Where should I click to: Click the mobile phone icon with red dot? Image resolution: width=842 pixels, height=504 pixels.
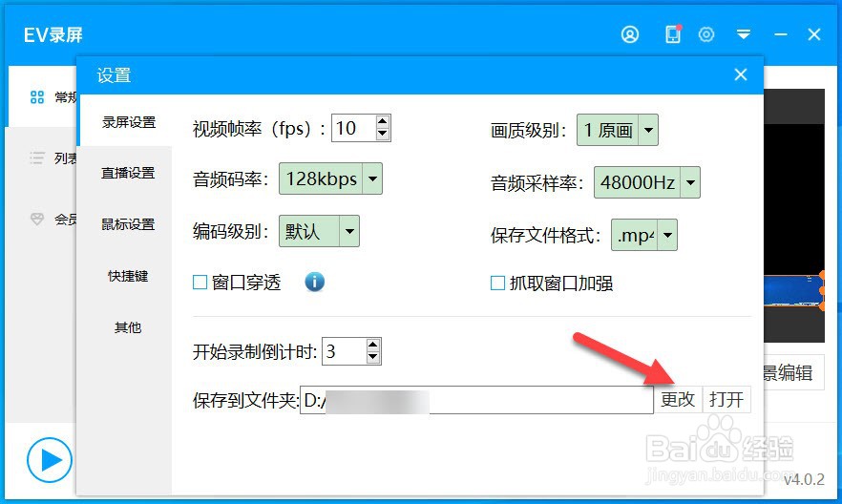tap(673, 34)
